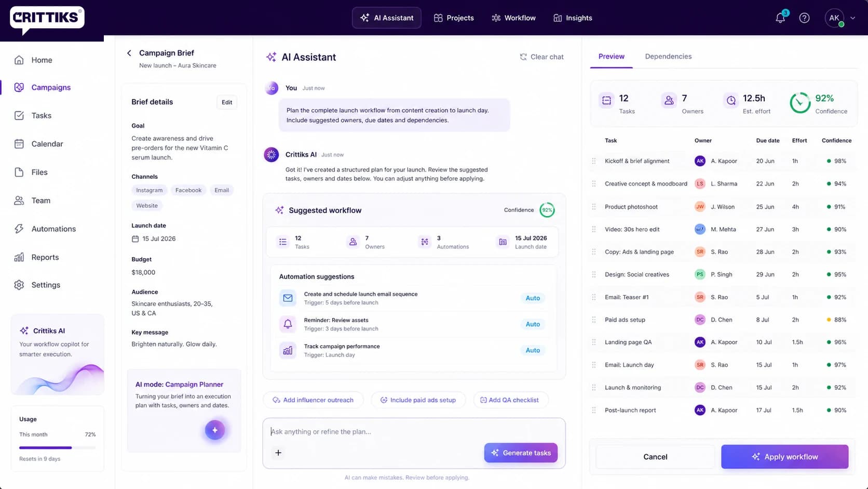The image size is (868, 489).
Task: Toggle Auto for launch email sequence
Action: 533,298
